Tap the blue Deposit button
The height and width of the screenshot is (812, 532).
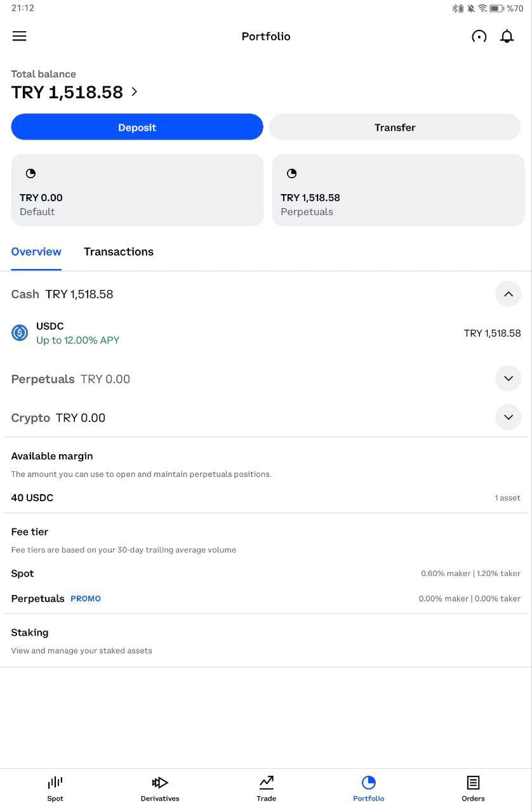[x=137, y=127]
